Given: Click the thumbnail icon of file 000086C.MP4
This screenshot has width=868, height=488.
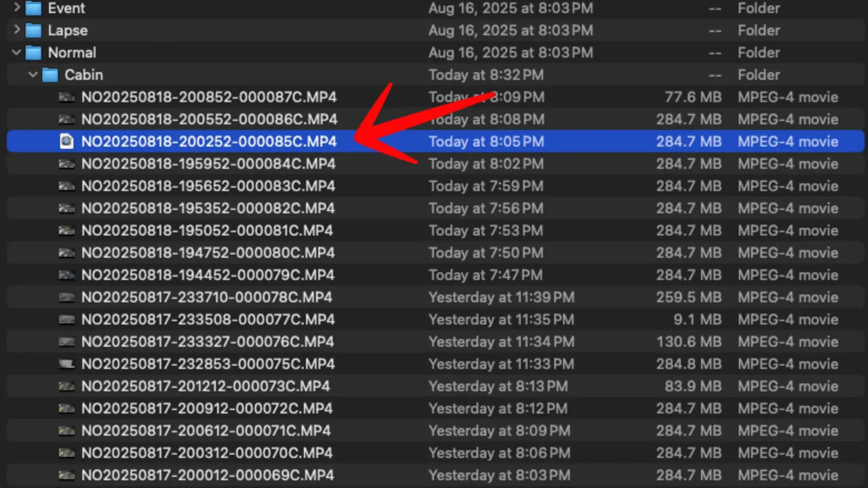Looking at the screenshot, I should pyautogui.click(x=66, y=119).
